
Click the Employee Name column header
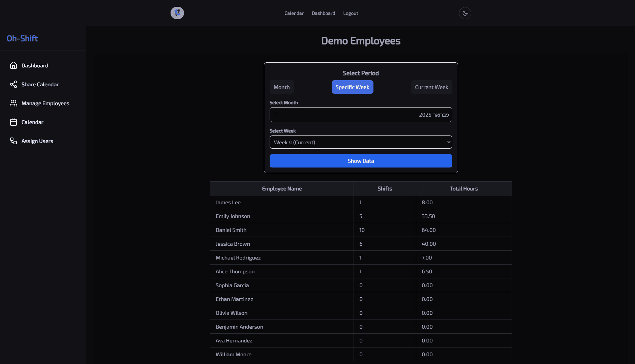[x=282, y=189]
